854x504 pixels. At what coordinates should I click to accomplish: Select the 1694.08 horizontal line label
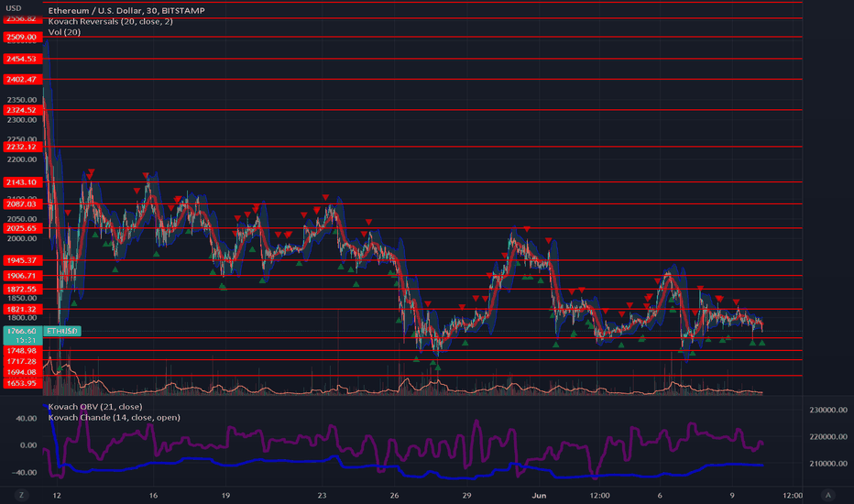[23, 372]
